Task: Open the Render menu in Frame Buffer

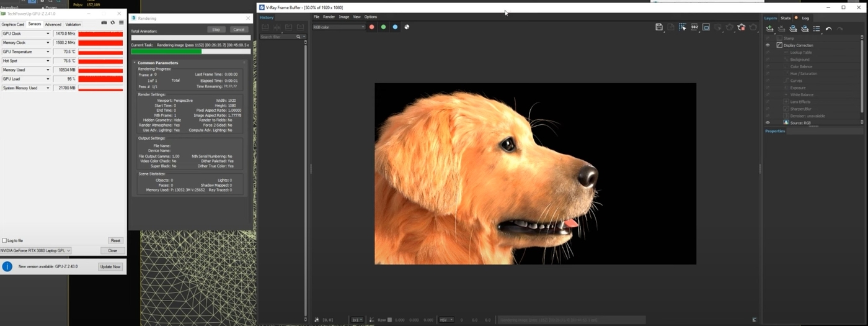Action: [x=329, y=17]
